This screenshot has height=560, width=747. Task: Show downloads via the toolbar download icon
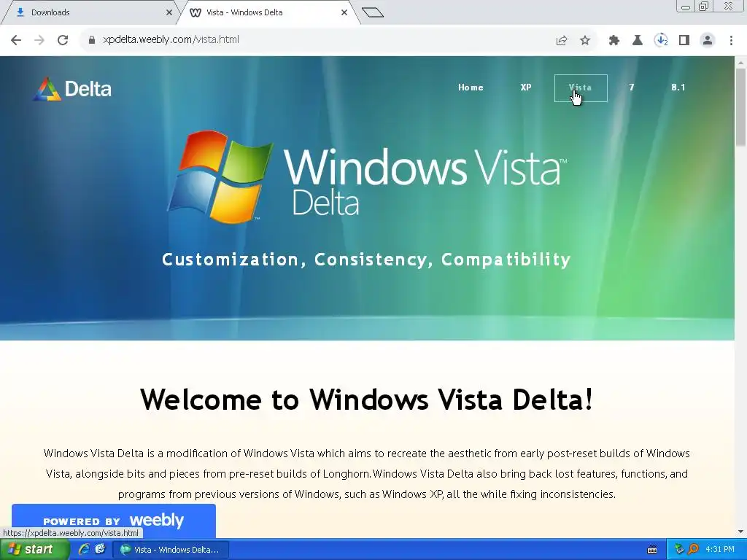pos(661,41)
